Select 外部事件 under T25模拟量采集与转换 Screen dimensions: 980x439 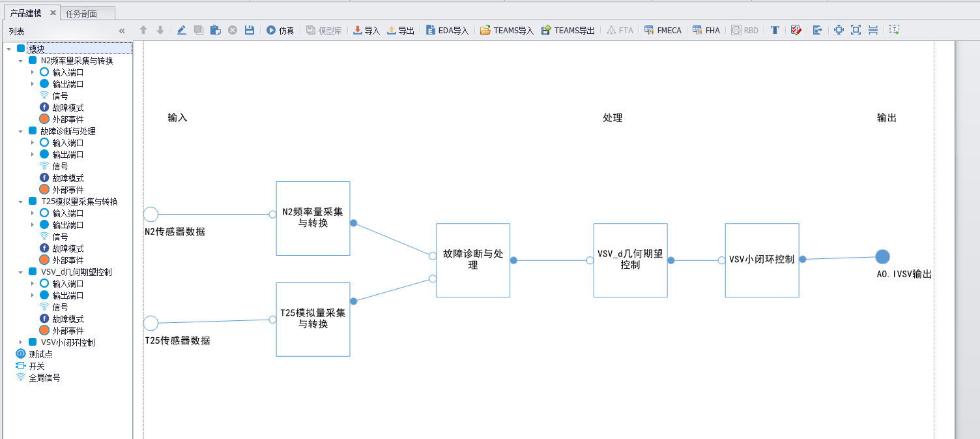pos(68,260)
